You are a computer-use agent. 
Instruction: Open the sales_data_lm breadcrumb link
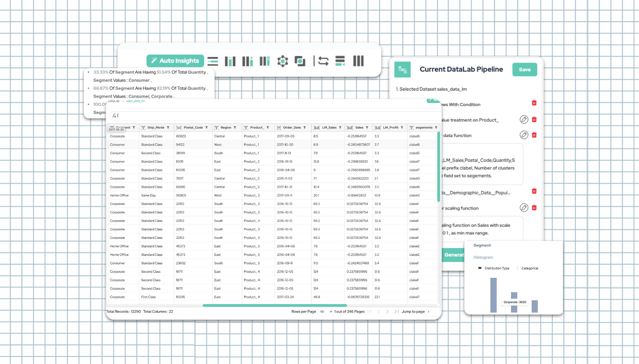click(135, 101)
